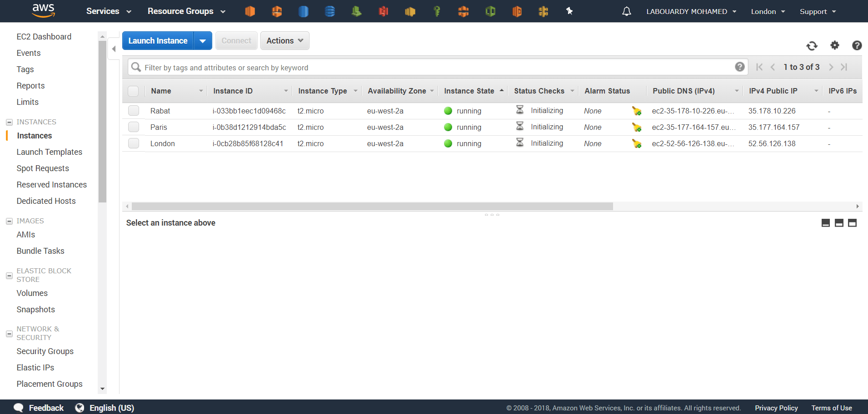Open the Resource Groups dropdown

tap(187, 11)
